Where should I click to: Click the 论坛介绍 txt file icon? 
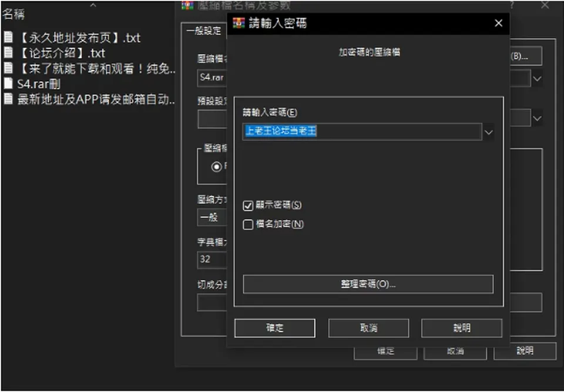coord(8,52)
